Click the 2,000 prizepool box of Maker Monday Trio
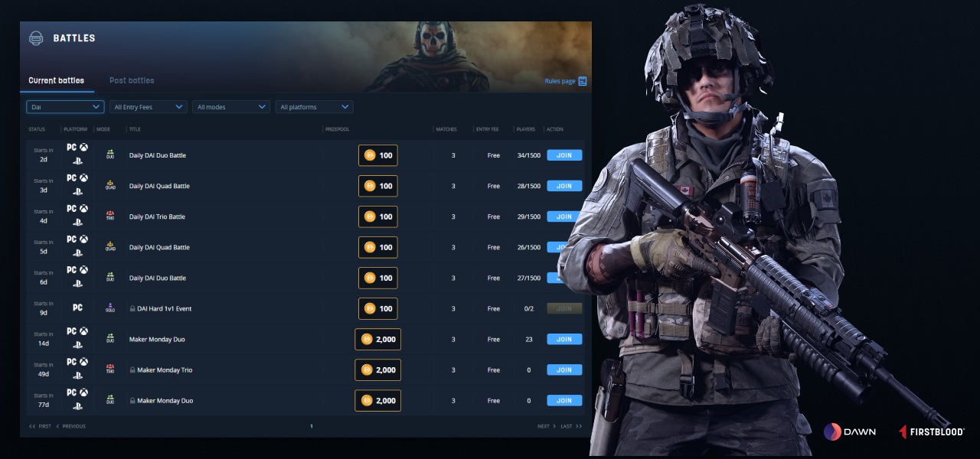The width and height of the screenshot is (980, 459). [378, 369]
